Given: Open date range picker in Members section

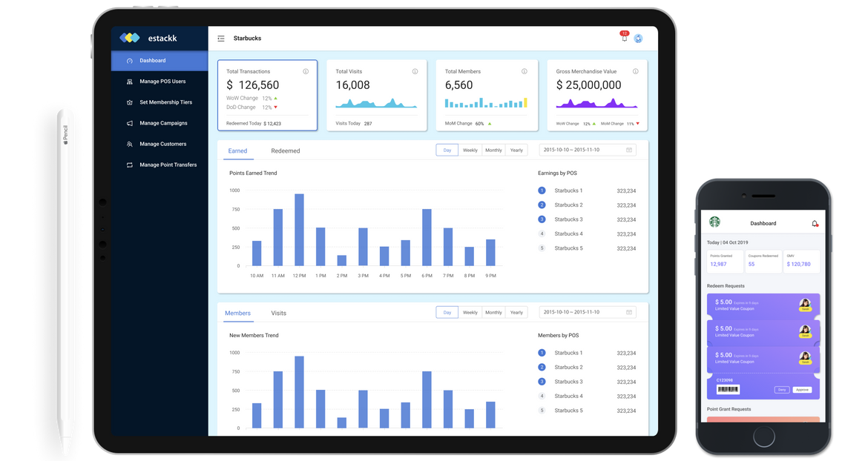Looking at the screenshot, I should click(x=587, y=313).
